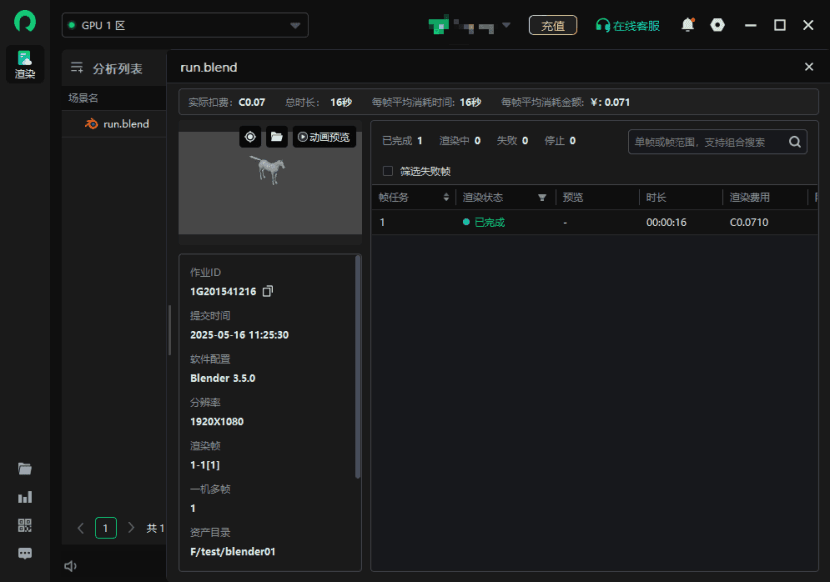This screenshot has height=583, width=830.
Task: Click the 1920X1080 resolution value
Action: click(217, 421)
